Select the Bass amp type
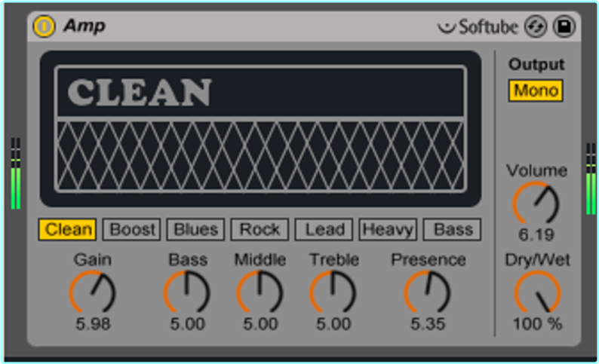The image size is (599, 364). pyautogui.click(x=453, y=230)
